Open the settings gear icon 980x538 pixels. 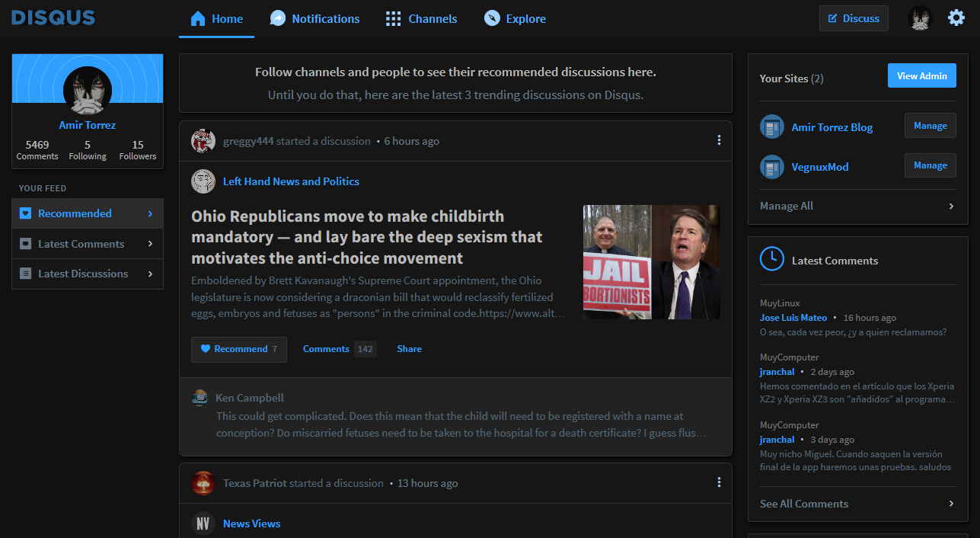(956, 18)
